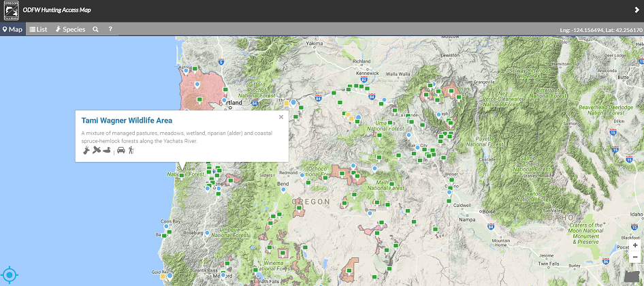Close the Tami Wagner Wildlife Area popup

pyautogui.click(x=281, y=117)
